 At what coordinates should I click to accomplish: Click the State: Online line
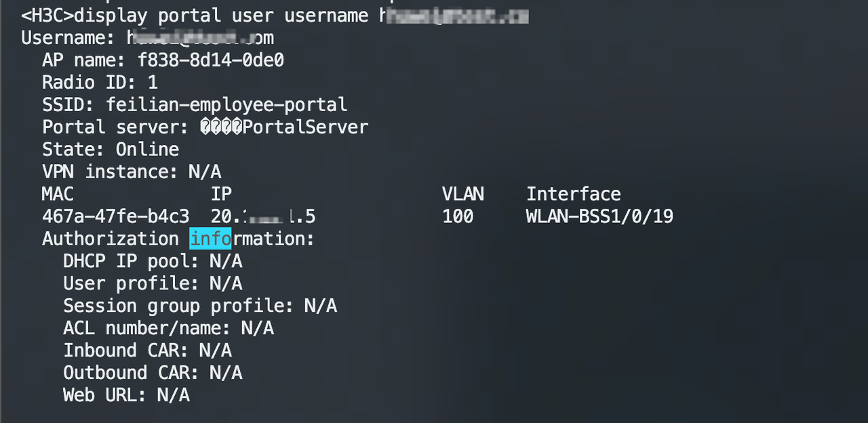(111, 149)
